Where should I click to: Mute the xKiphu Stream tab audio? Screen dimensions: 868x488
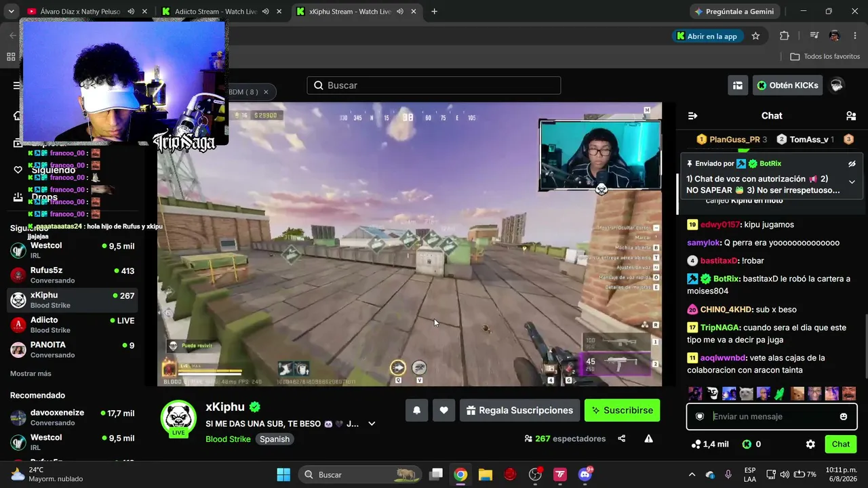click(x=399, y=12)
